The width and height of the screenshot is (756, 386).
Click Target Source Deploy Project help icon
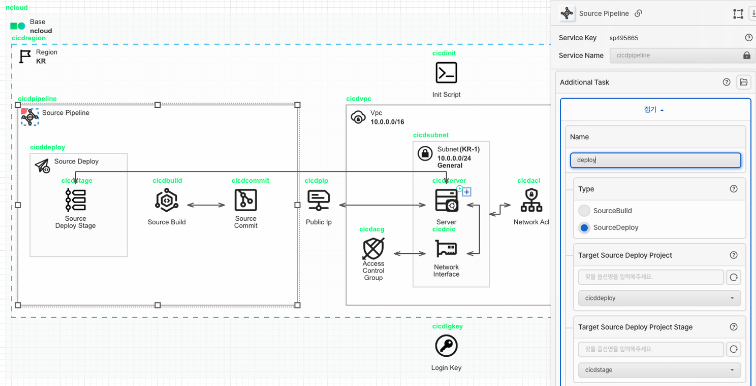(734, 255)
